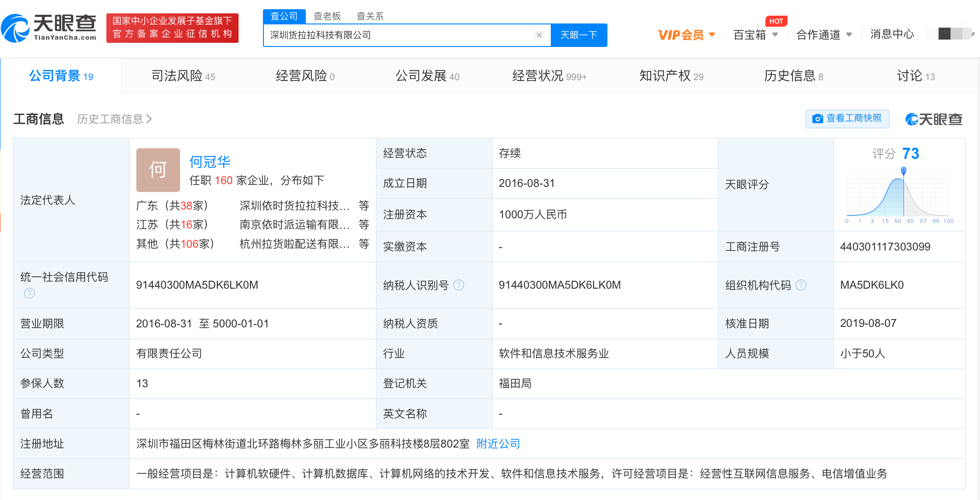The height and width of the screenshot is (500, 980).
Task: Click 查看工商快照 button
Action: [847, 119]
